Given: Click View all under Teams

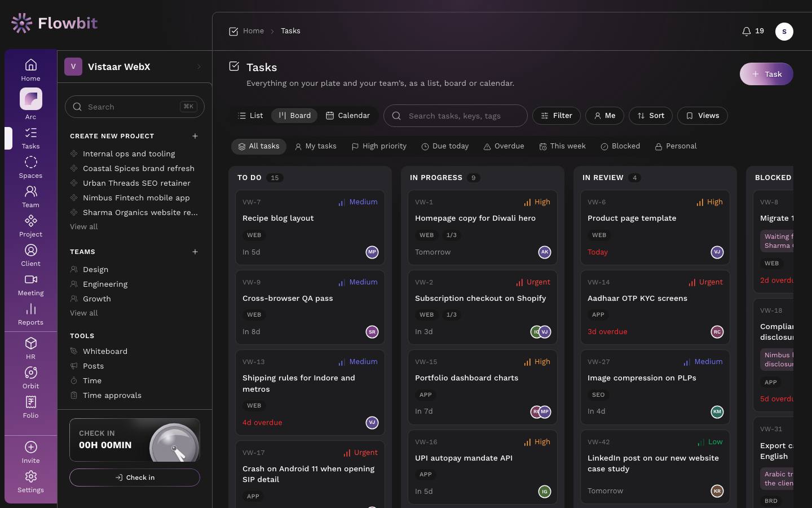Looking at the screenshot, I should (x=83, y=313).
